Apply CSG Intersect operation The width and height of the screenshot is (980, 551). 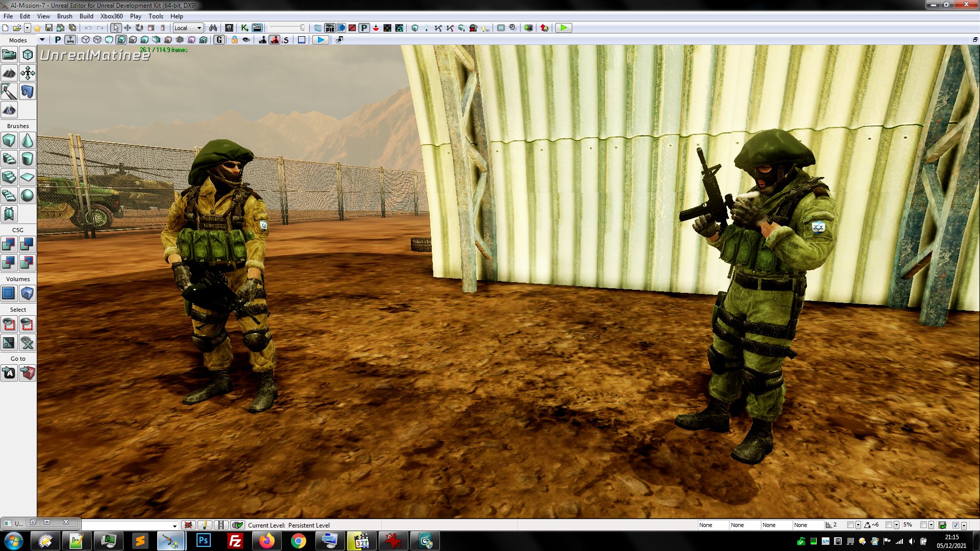point(9,263)
